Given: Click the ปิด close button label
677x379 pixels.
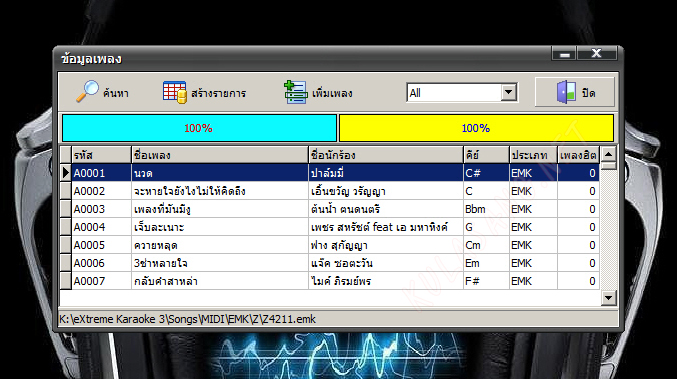Looking at the screenshot, I should tap(588, 93).
